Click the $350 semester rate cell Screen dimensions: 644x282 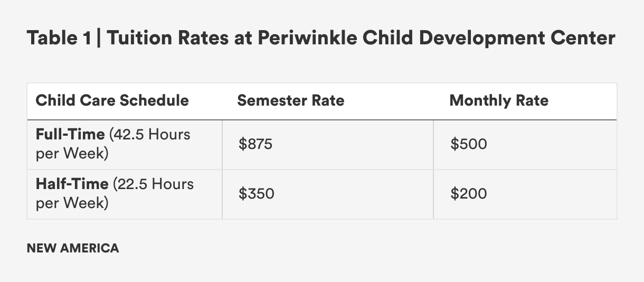(256, 194)
